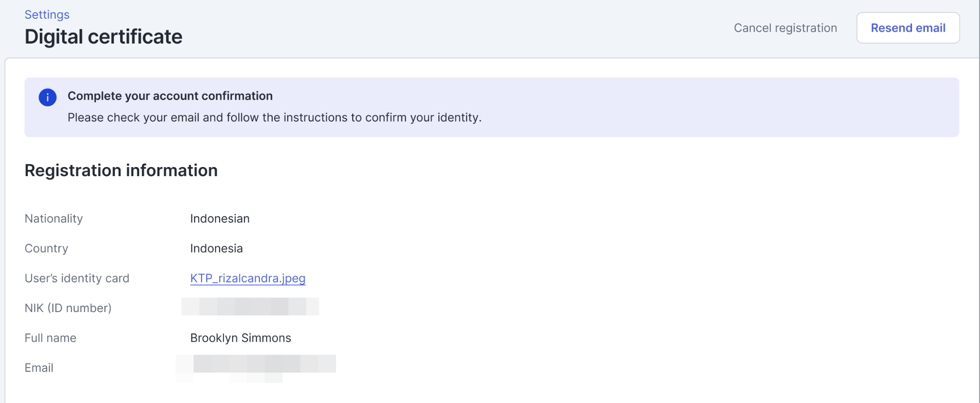
Task: Select the Brooklyn Simmons name value
Action: pyautogui.click(x=241, y=338)
